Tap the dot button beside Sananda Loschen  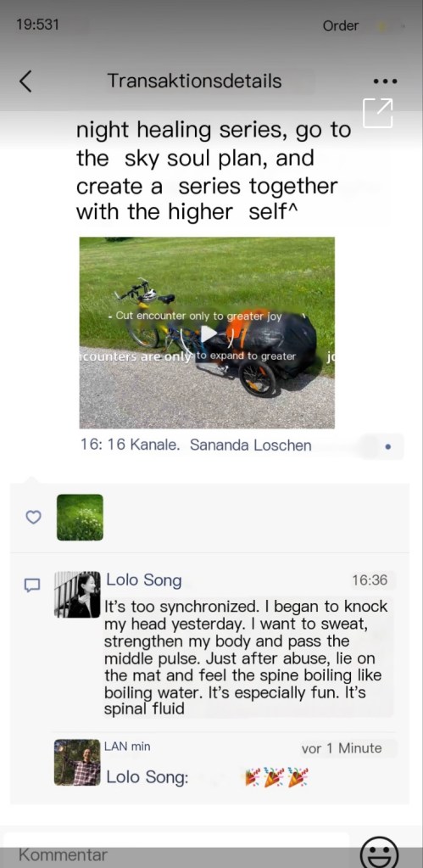(x=387, y=446)
